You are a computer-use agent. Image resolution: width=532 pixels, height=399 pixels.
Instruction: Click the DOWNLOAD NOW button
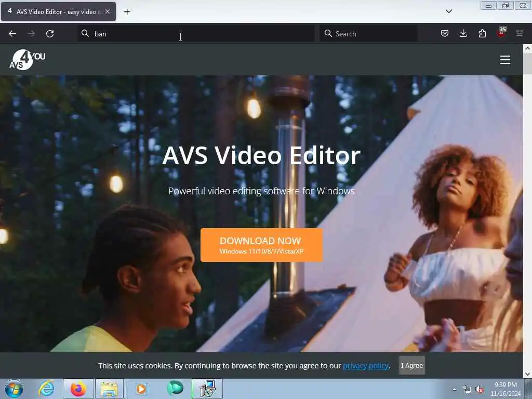point(262,245)
